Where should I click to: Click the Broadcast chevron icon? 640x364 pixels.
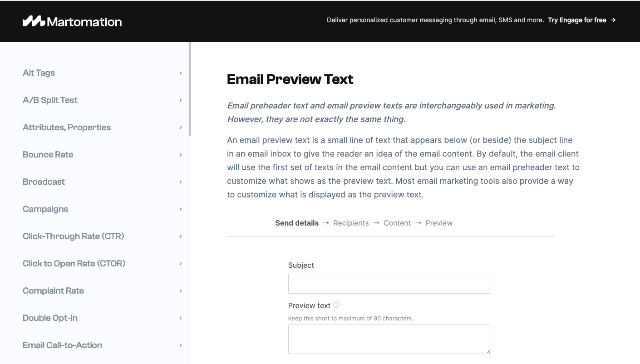181,182
